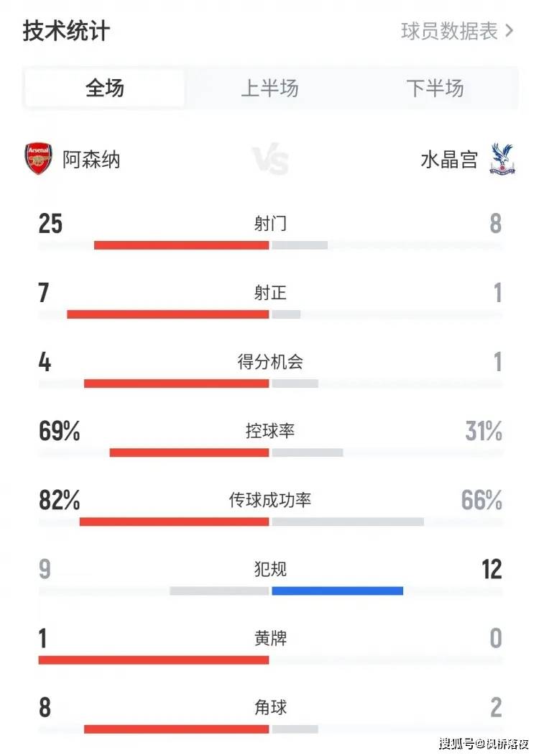Click the red 射正 shots-on-target bar
The image size is (539, 756).
tap(168, 314)
